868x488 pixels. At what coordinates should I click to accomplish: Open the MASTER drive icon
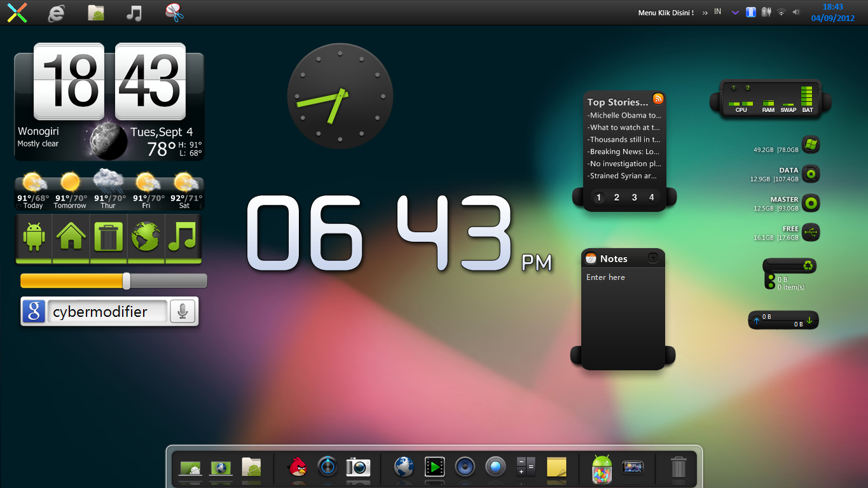pyautogui.click(x=811, y=203)
